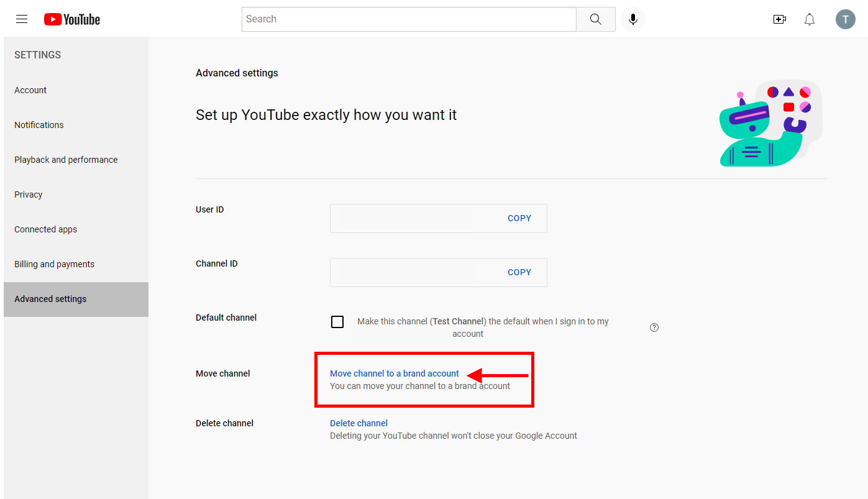This screenshot has width=868, height=499.
Task: Click Move channel to a brand account link
Action: click(x=395, y=373)
